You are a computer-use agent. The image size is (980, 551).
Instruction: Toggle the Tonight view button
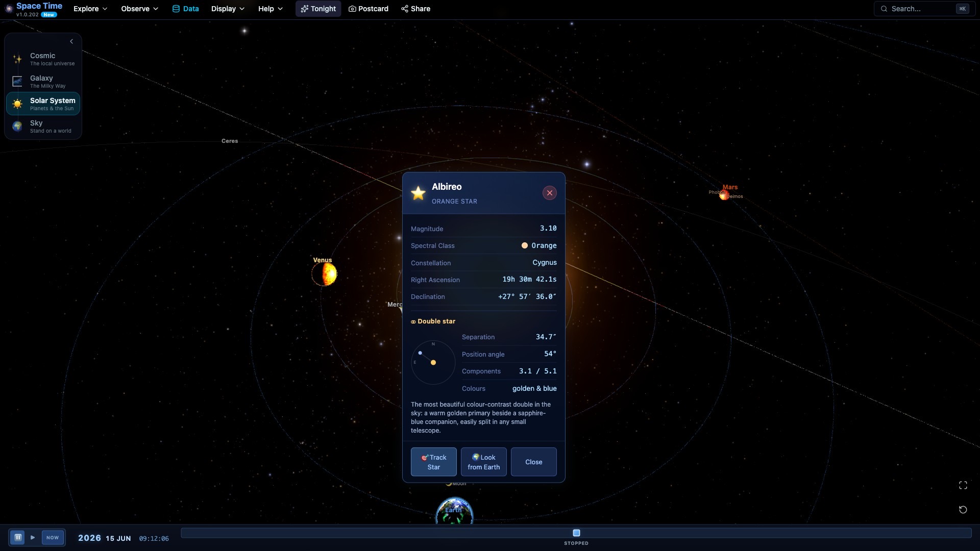pos(318,9)
